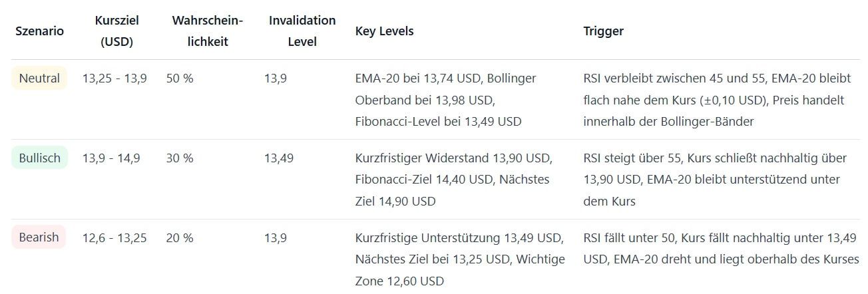Click the Szenario column header

coord(39,31)
